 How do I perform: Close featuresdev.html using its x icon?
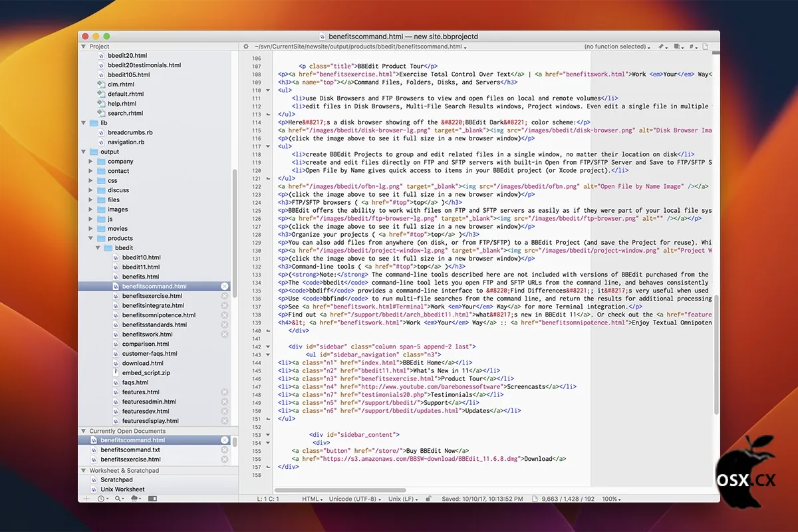[x=225, y=412]
